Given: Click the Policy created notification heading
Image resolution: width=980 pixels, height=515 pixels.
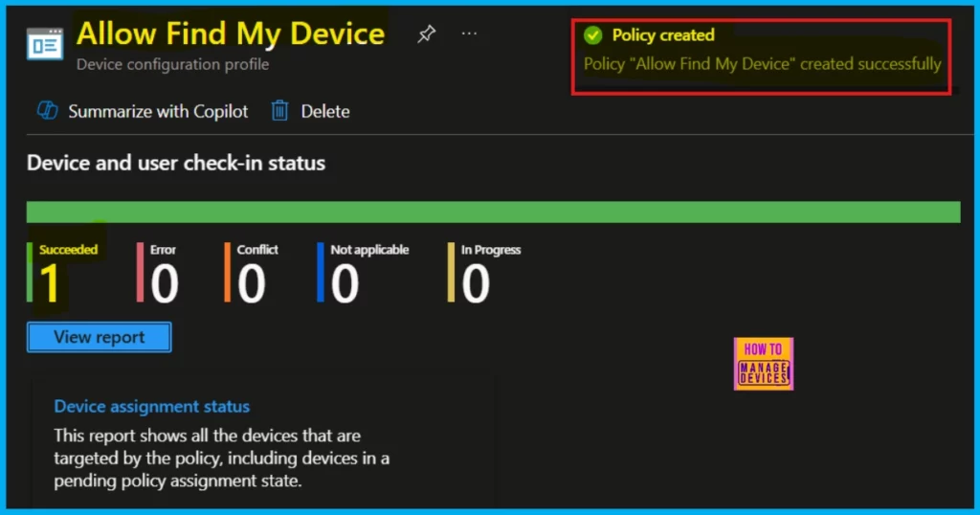Looking at the screenshot, I should click(663, 35).
